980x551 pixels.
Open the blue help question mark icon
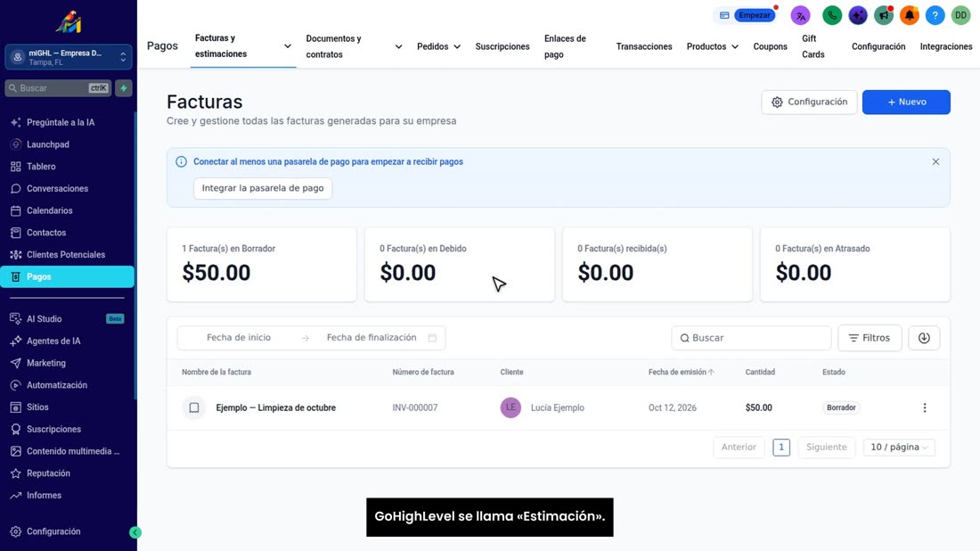pyautogui.click(x=935, y=16)
